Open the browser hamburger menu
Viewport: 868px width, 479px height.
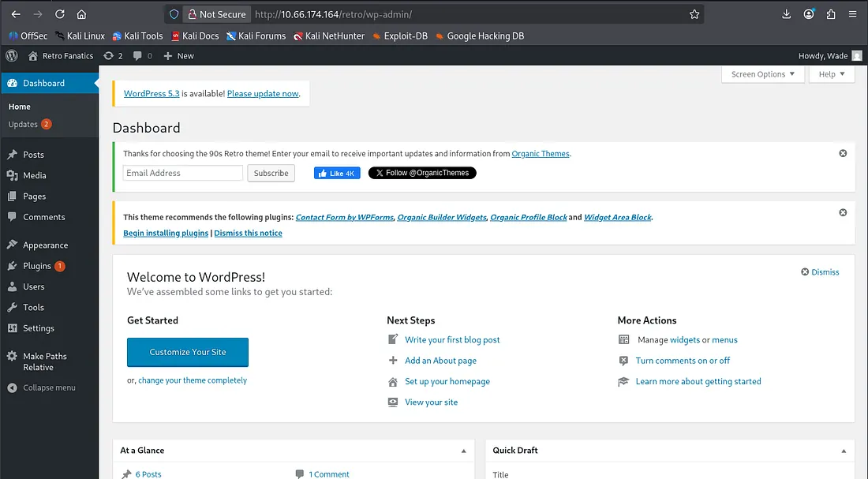tap(853, 14)
